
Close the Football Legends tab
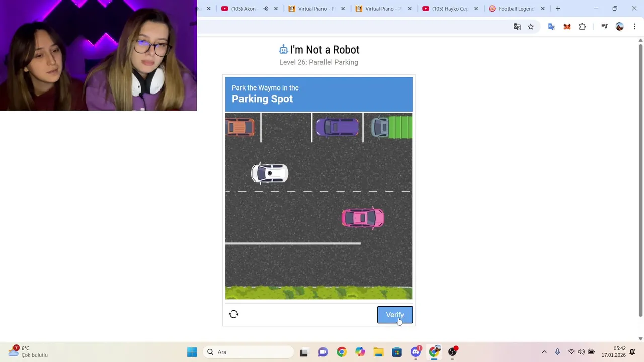tap(543, 9)
